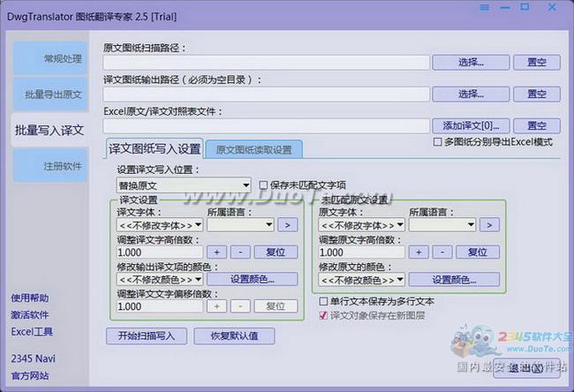Increase translation text height with +
The width and height of the screenshot is (574, 392).
[x=216, y=253]
